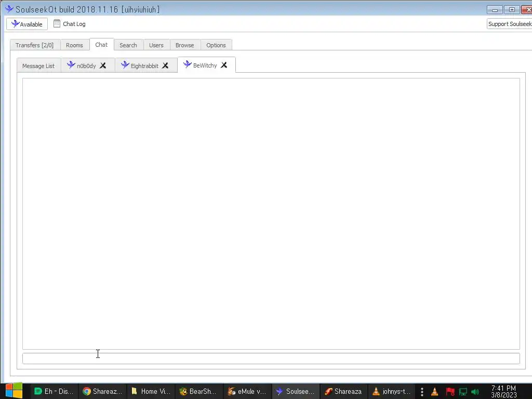The width and height of the screenshot is (532, 399).
Task: Maximize the SoulseekQt window
Action: tap(512, 9)
